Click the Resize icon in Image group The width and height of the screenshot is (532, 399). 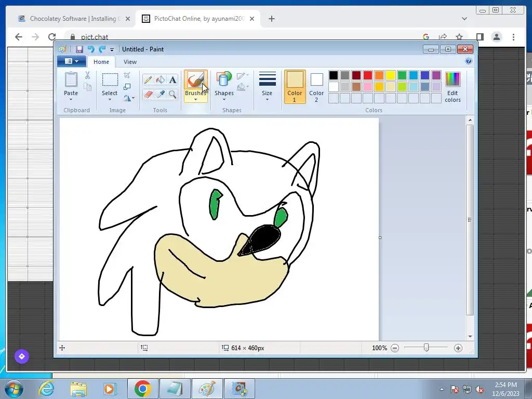[x=127, y=87]
